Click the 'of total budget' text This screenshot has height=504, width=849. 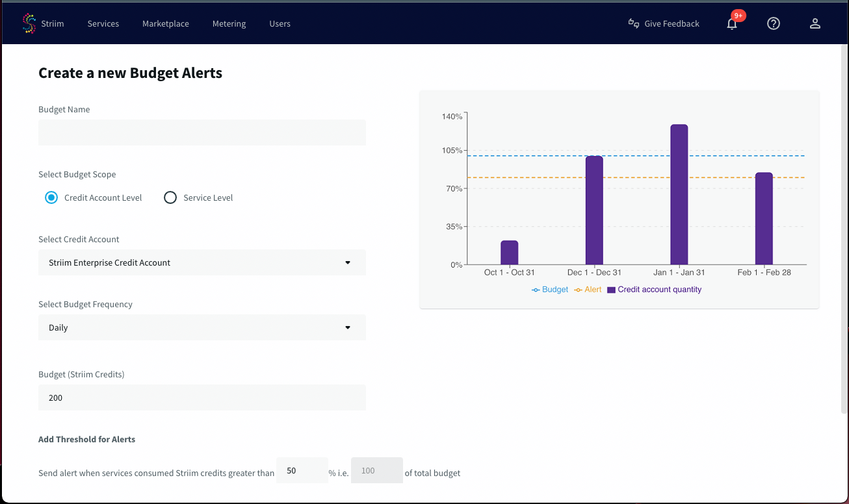tap(432, 473)
